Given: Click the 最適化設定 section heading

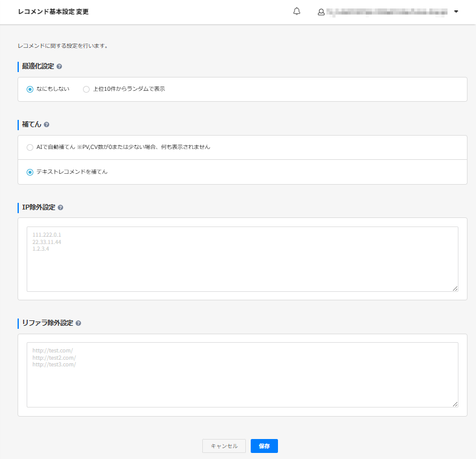Looking at the screenshot, I should coord(38,66).
